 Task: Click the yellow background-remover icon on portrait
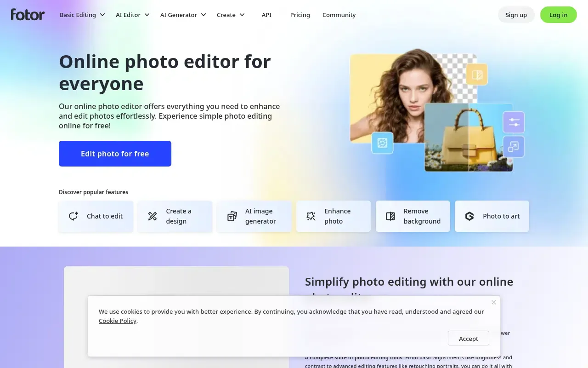[x=477, y=75]
